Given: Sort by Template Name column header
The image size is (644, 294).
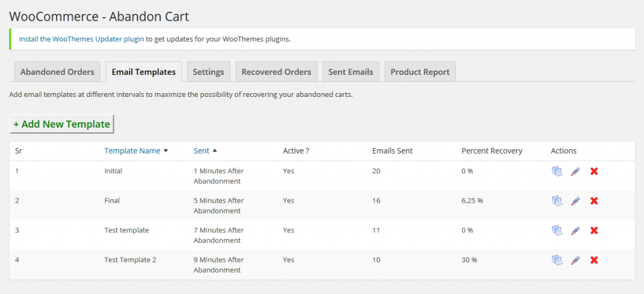Looking at the screenshot, I should click(132, 151).
